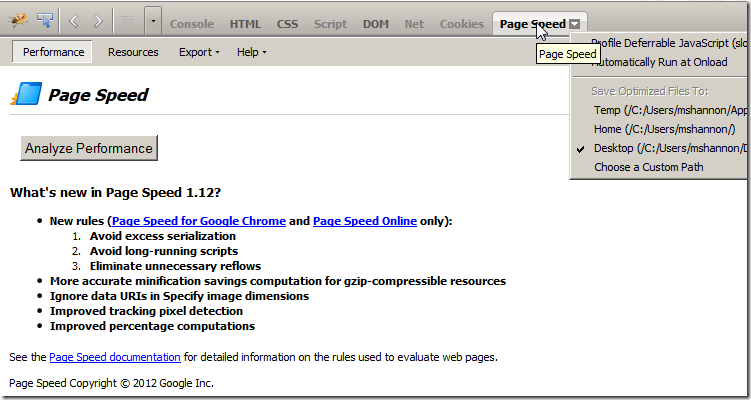Toggle Automatically Run at Onload option
Viewport: 751px width, 400px height.
pyautogui.click(x=661, y=62)
